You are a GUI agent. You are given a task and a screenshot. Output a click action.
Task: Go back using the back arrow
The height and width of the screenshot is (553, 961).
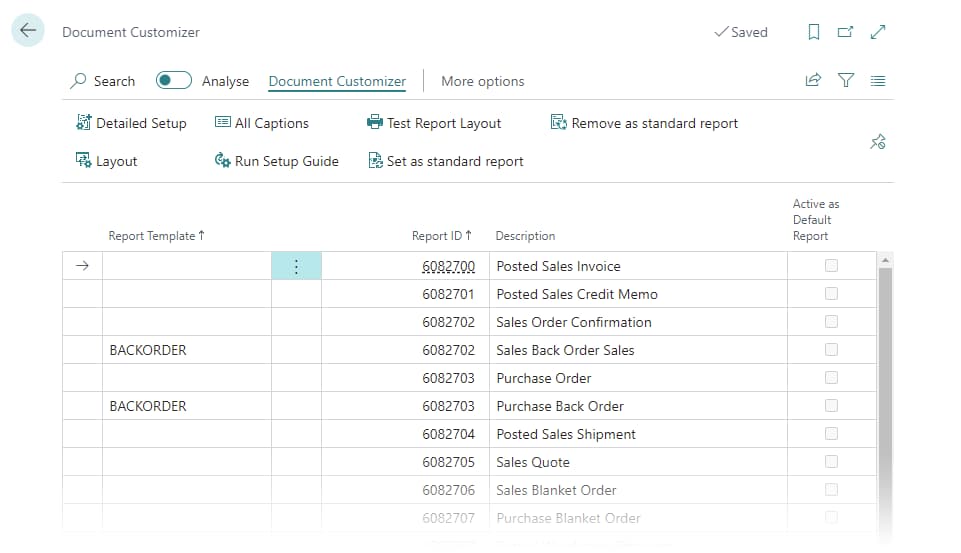click(28, 30)
